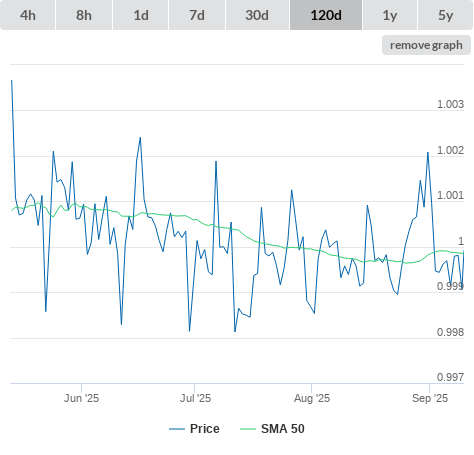Click the Sep '25 date marker

(x=430, y=398)
